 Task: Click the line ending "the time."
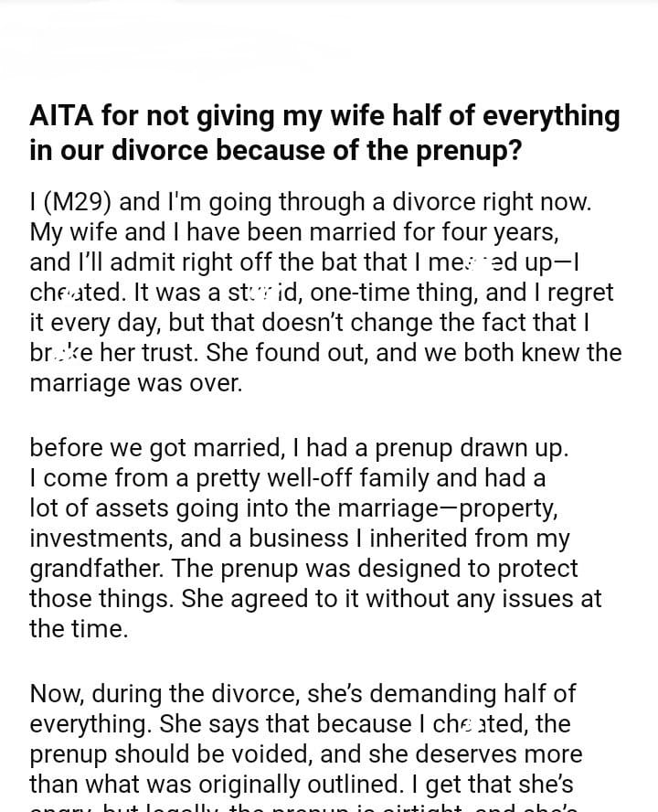pos(79,629)
